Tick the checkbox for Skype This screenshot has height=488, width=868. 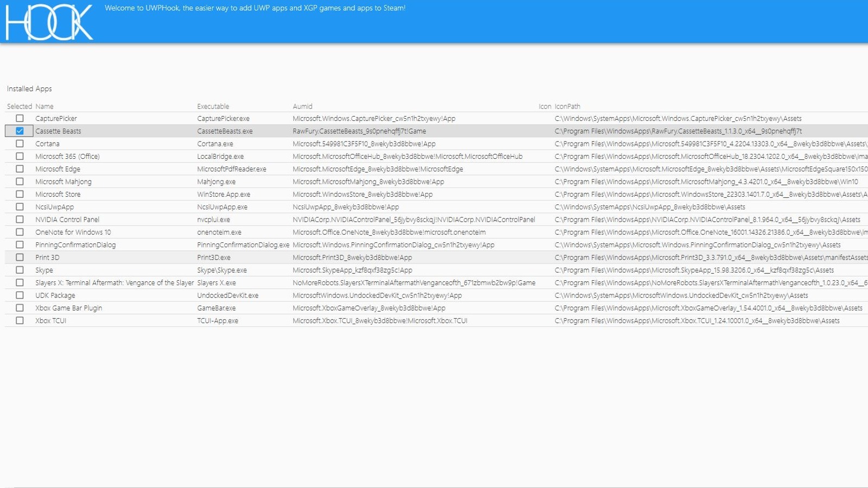tap(20, 270)
